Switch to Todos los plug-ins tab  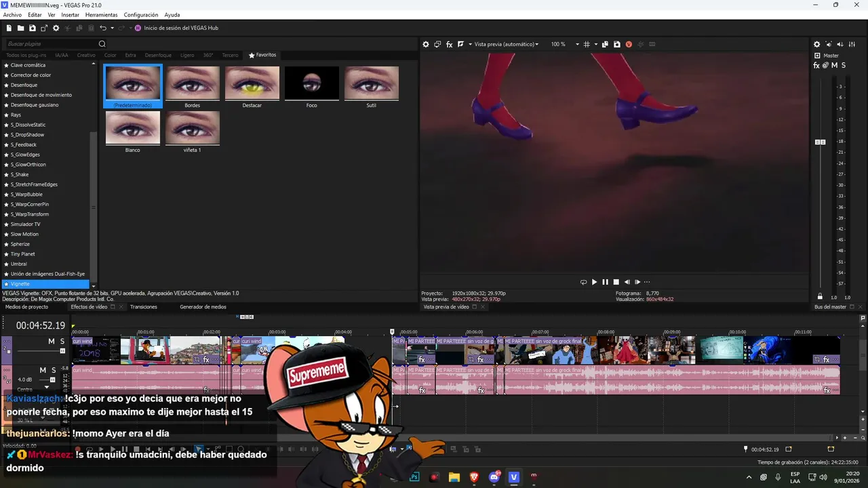tap(26, 55)
